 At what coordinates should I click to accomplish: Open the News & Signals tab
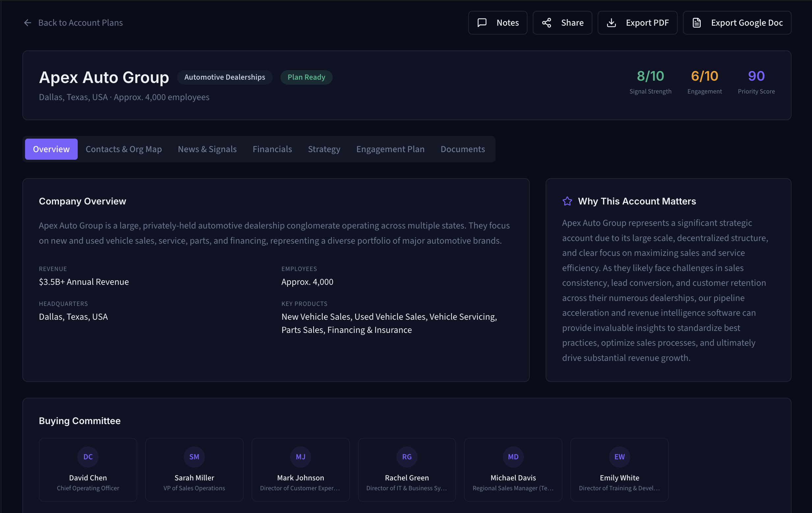click(x=207, y=149)
